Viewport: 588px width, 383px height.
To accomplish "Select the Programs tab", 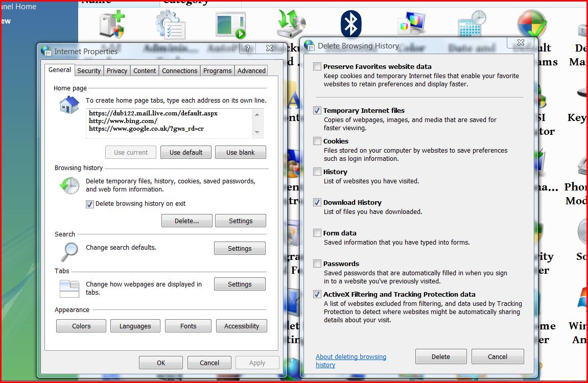I will [217, 70].
